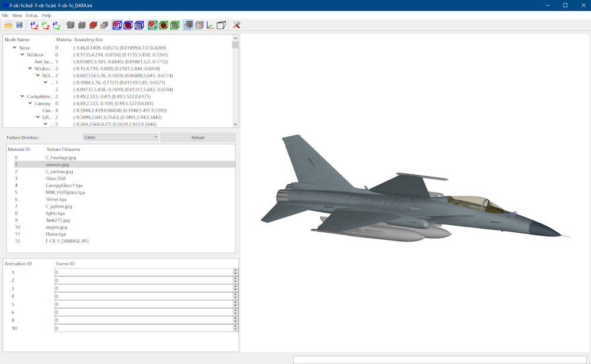Click the Animation 1 Frame ID stepper arrows

point(236,272)
